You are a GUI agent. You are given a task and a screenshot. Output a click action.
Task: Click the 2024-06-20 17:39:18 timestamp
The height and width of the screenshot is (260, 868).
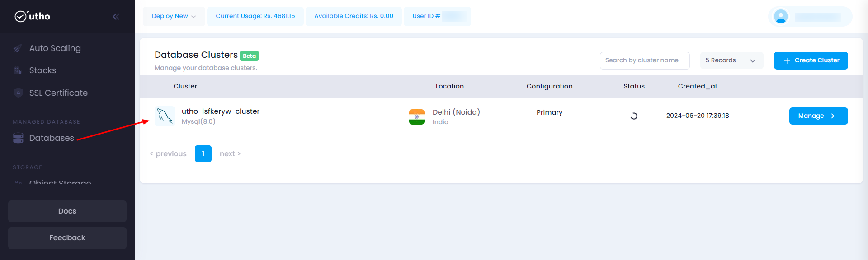point(698,116)
